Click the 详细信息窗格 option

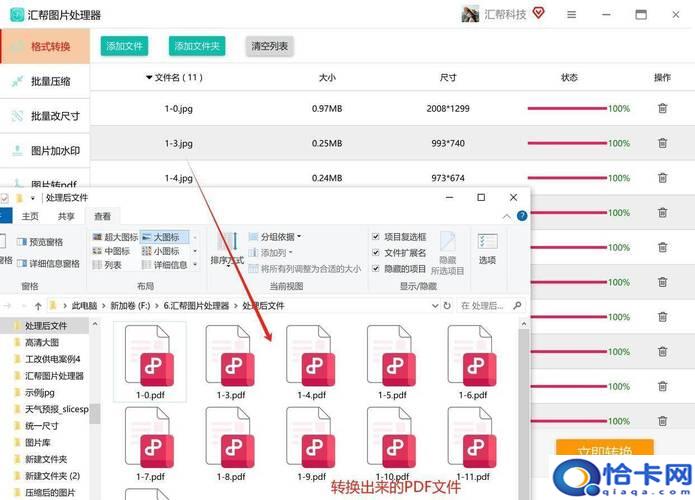coord(48,264)
